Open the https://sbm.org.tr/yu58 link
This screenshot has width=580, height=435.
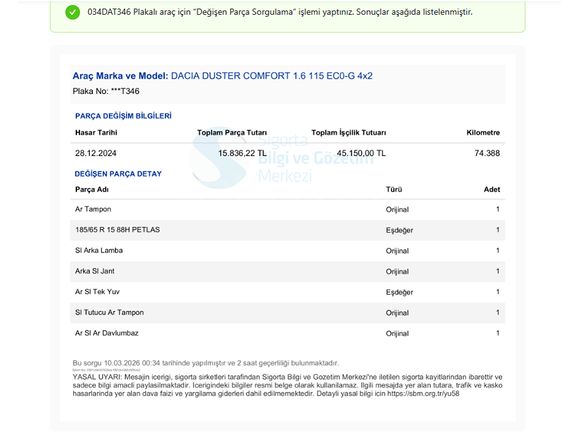423,394
